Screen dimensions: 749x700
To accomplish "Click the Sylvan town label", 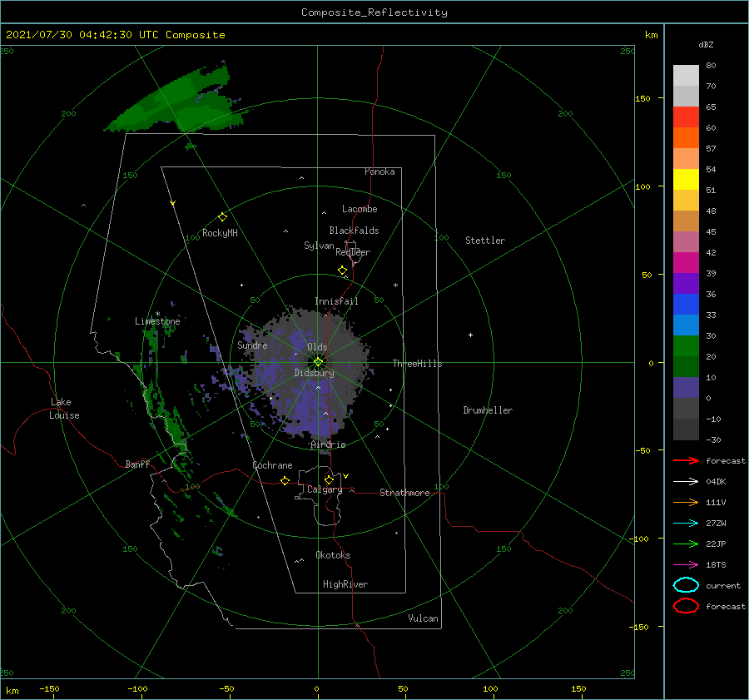I will point(319,246).
